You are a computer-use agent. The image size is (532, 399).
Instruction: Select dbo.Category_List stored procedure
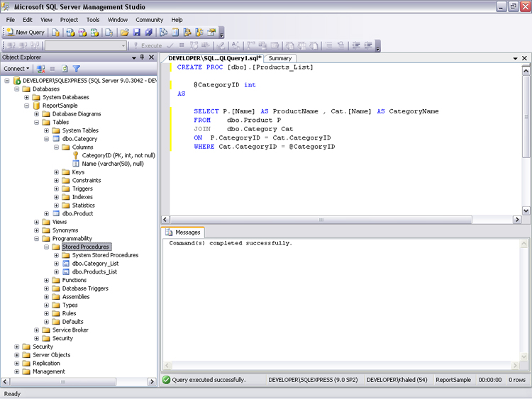click(95, 264)
